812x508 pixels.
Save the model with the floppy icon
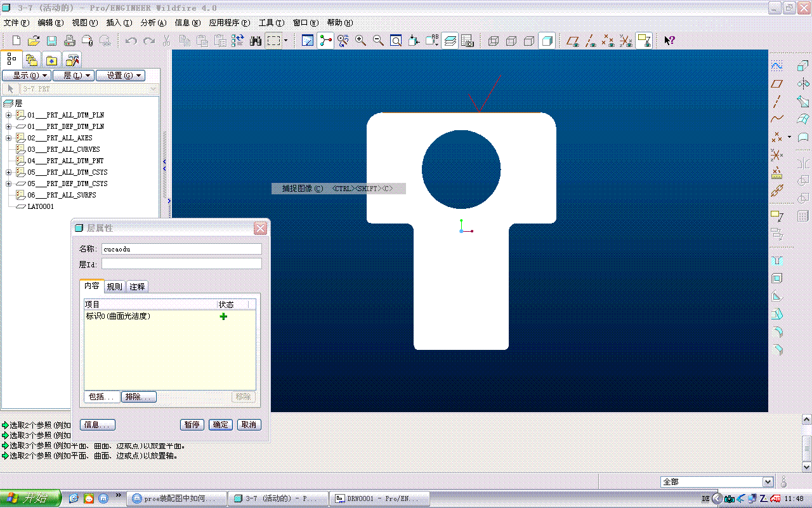click(52, 41)
